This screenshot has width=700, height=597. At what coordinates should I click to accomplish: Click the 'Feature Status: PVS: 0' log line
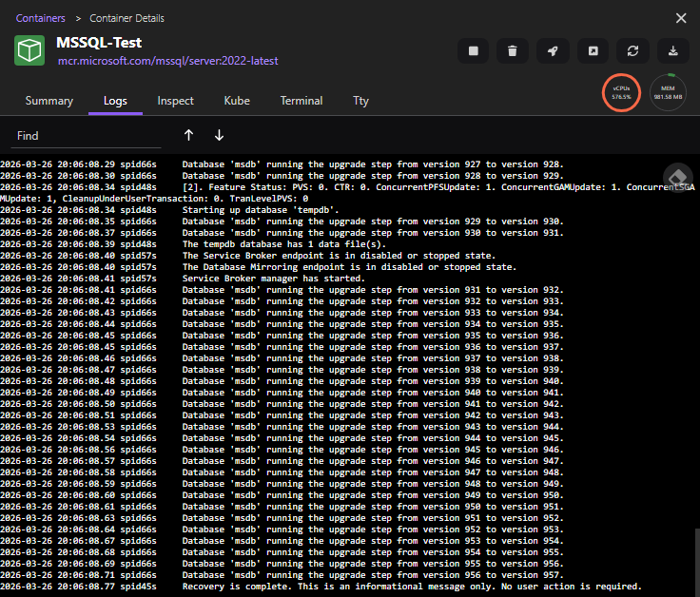(347, 193)
